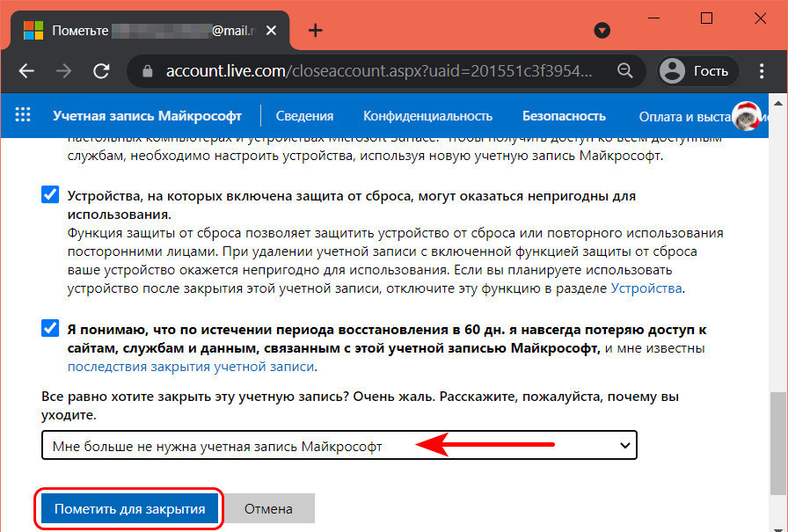Click the padlock site info icon
788x532 pixels.
147,71
